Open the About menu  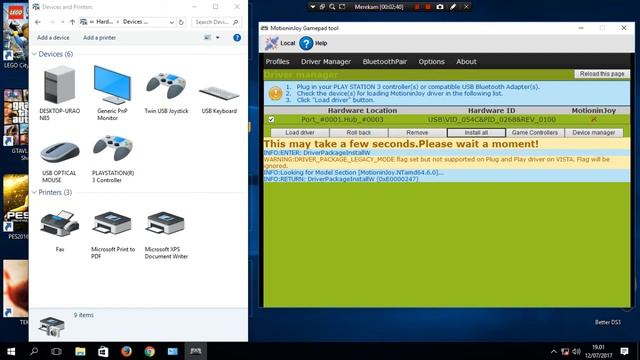tap(467, 62)
